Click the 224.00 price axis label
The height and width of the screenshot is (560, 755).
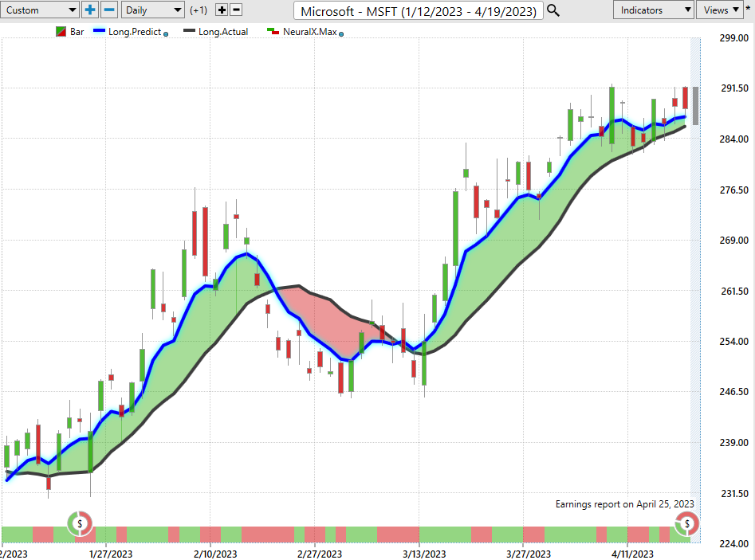(734, 543)
